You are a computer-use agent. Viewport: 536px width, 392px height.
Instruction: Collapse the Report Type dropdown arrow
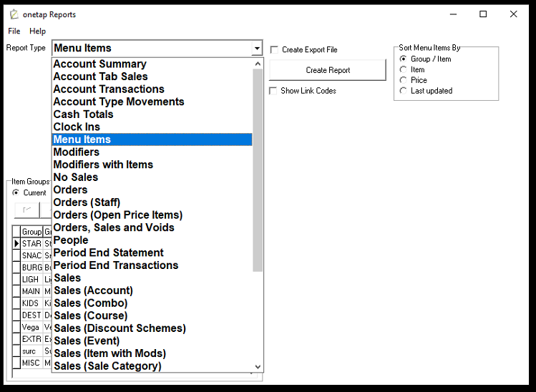tap(257, 49)
